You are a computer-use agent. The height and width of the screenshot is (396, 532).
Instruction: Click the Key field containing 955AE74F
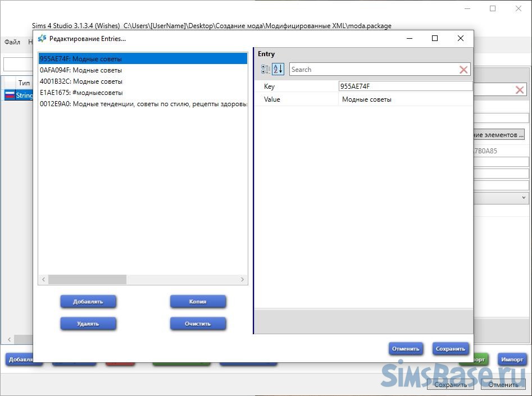[404, 87]
